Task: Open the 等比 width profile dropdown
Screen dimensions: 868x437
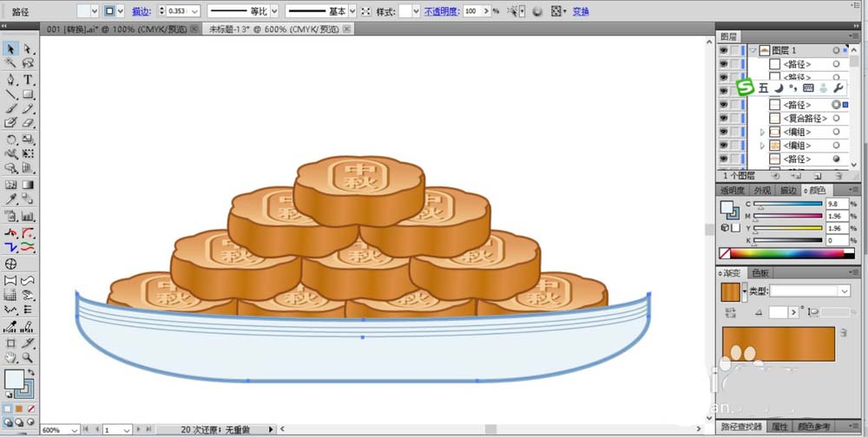Action: (x=274, y=11)
